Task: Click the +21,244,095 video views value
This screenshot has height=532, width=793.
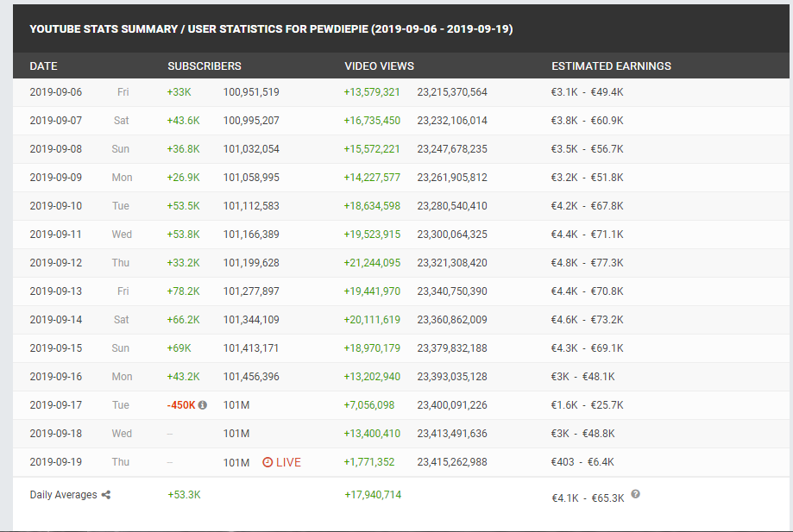Action: tap(372, 263)
